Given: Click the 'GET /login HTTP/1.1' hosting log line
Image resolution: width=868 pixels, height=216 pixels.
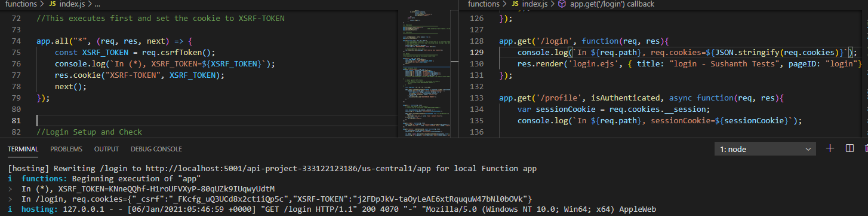Looking at the screenshot, I should (333, 209).
